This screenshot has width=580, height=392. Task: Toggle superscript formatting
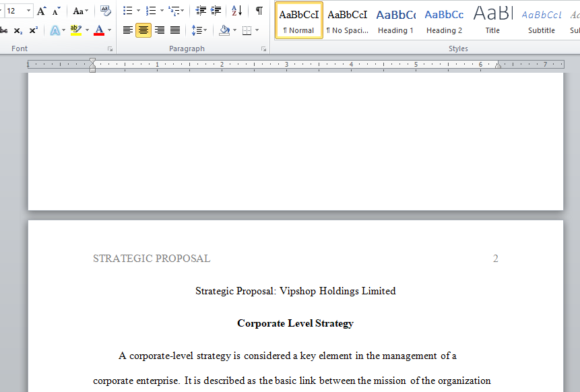33,30
